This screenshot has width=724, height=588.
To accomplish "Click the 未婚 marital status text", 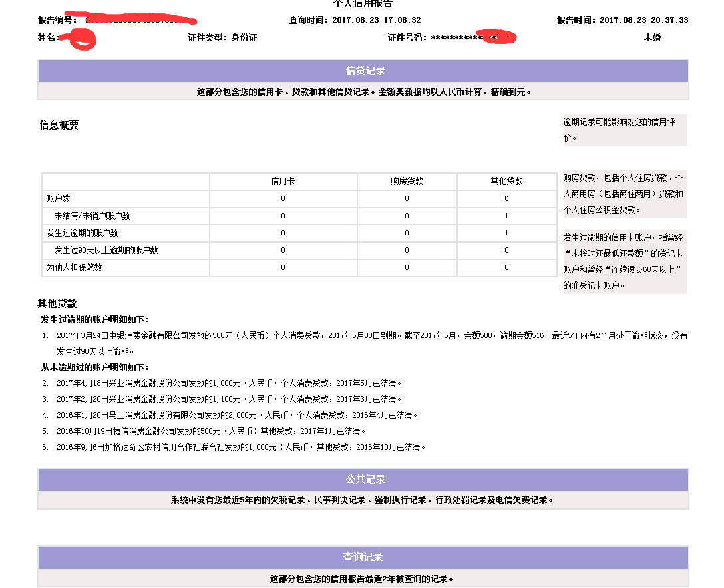I will [x=652, y=37].
